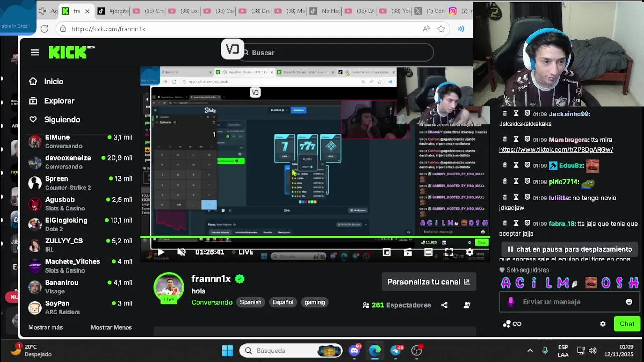Click the Enviar un mensaje input
The width and height of the screenshot is (644, 362).
(x=569, y=302)
